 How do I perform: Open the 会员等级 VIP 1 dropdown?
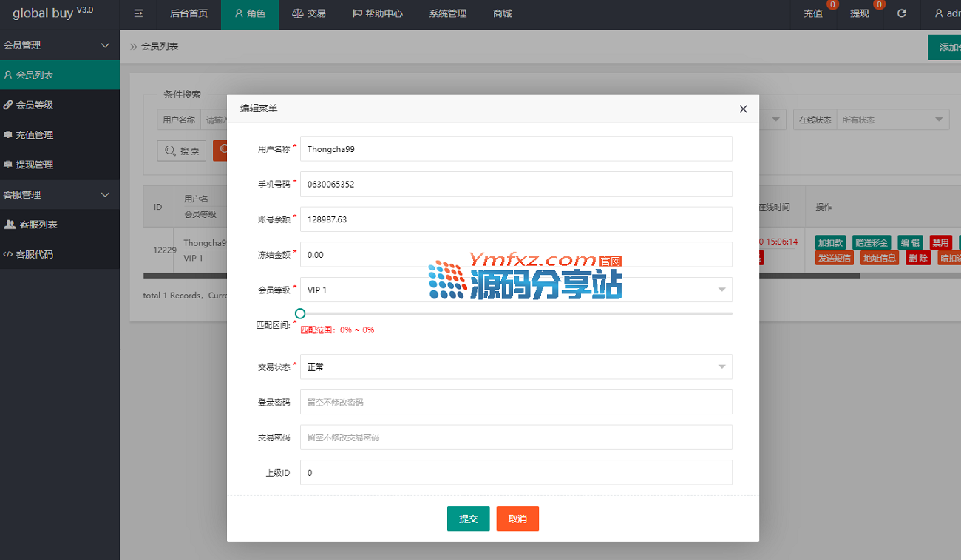click(x=515, y=290)
